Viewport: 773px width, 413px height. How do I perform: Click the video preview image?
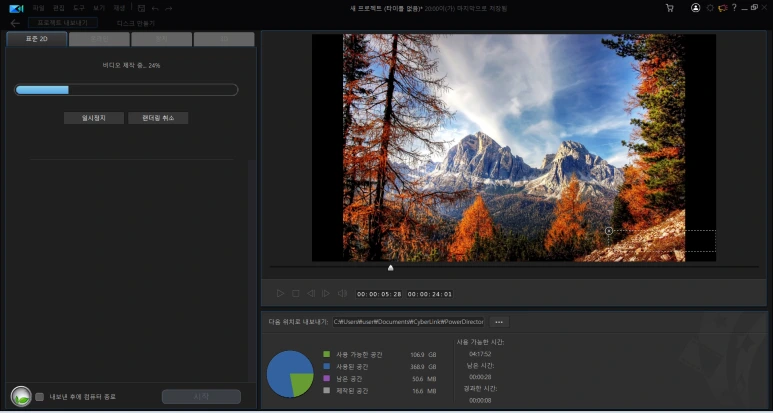click(x=514, y=147)
